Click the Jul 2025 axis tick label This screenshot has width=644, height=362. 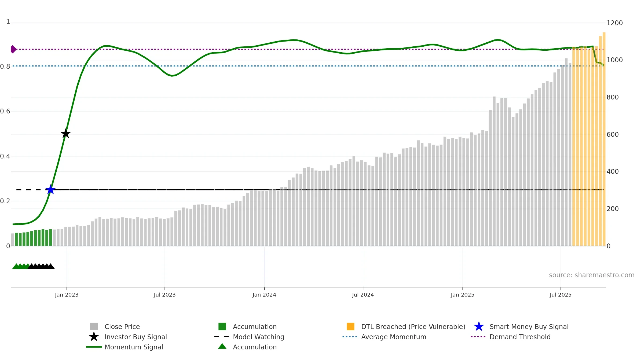[561, 295]
